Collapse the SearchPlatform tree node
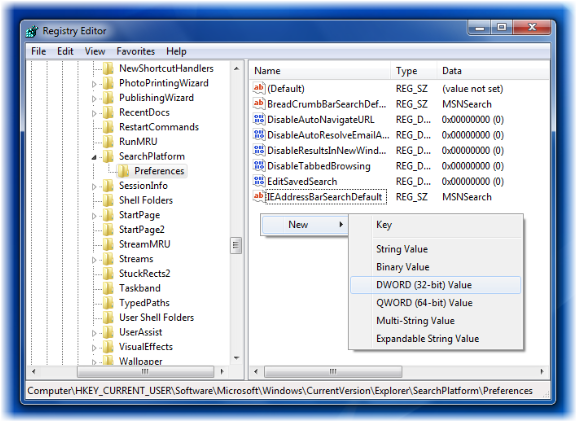The height and width of the screenshot is (422, 577). pos(94,157)
